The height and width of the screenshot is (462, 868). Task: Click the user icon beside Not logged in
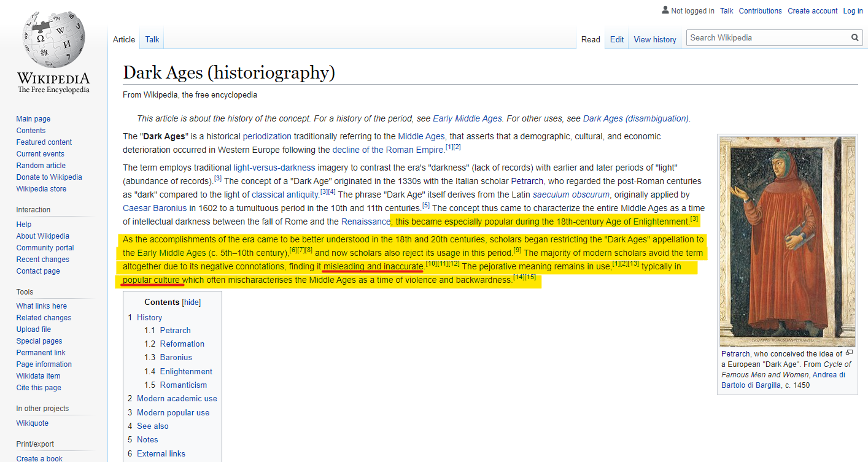click(x=665, y=10)
